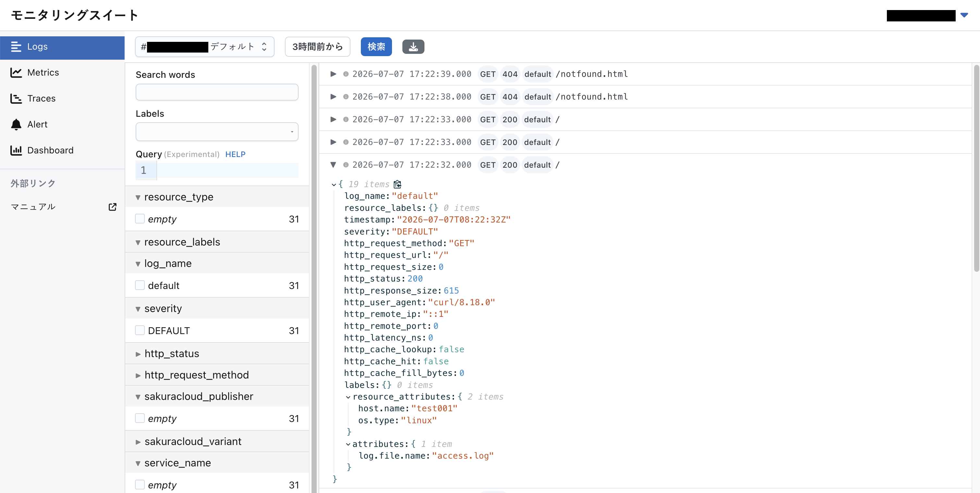This screenshot has height=493, width=980.
Task: Open the Dashboard bar chart icon
Action: click(x=16, y=150)
